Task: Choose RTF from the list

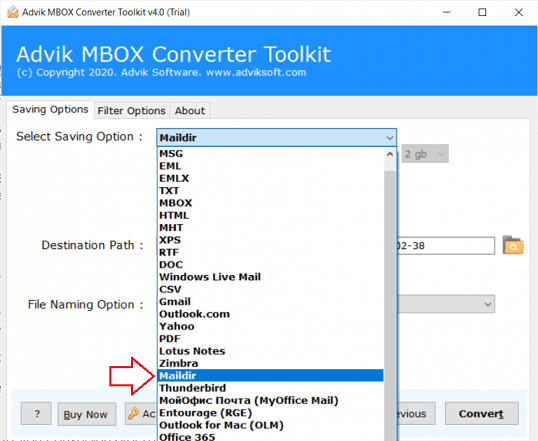Action: tap(270, 252)
